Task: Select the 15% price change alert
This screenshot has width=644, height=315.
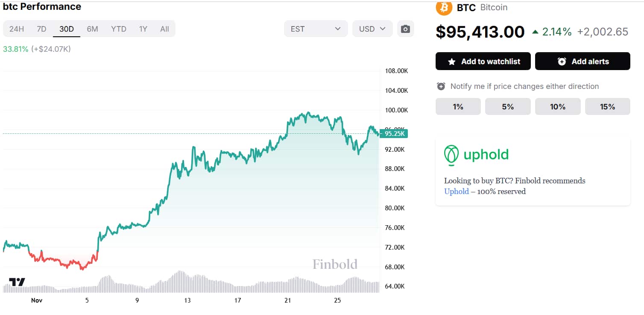Action: point(607,106)
